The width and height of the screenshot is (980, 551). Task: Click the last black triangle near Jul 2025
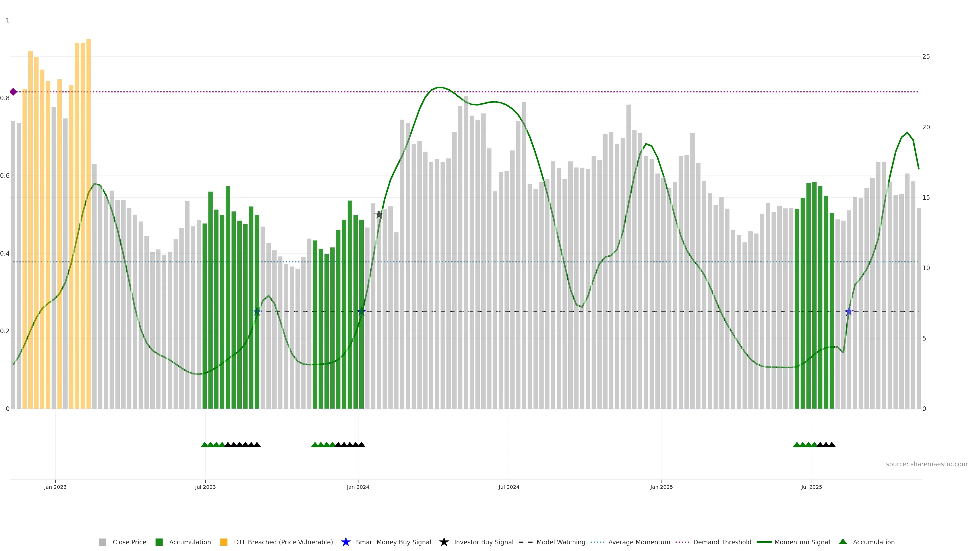click(832, 445)
